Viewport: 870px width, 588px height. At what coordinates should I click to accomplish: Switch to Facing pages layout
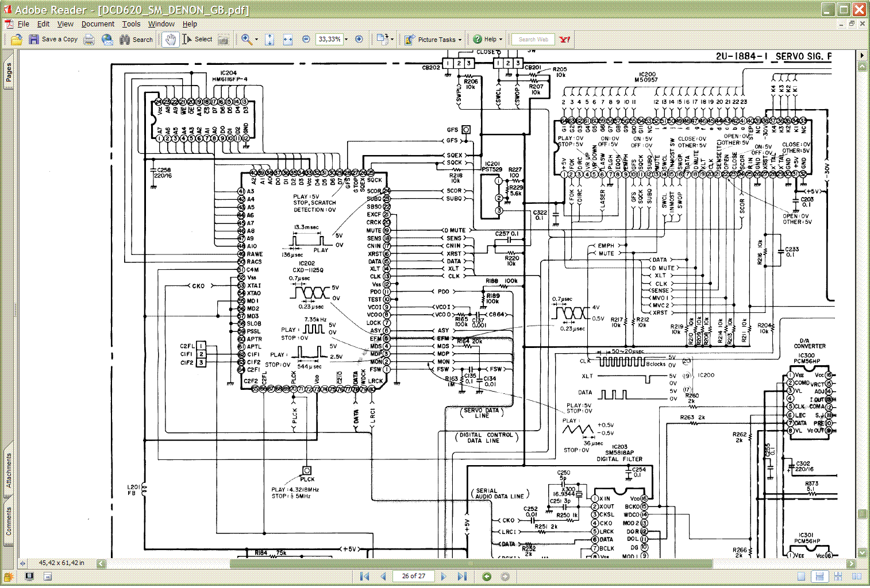856,577
